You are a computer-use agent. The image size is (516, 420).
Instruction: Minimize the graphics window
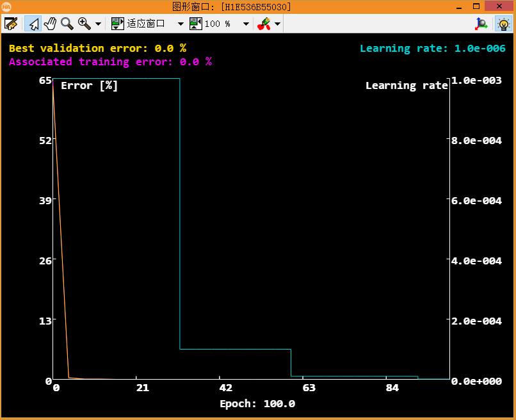pyautogui.click(x=459, y=6)
